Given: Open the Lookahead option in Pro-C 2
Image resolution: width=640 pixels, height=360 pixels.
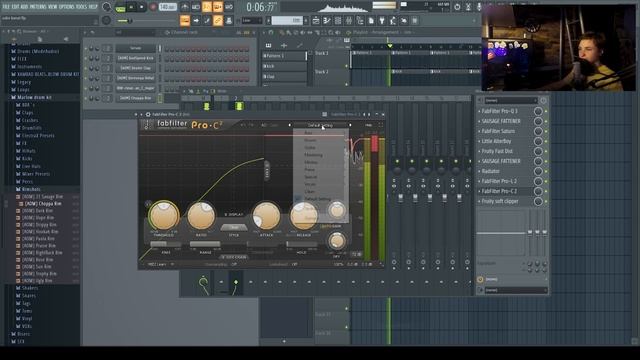Looking at the screenshot, I should pyautogui.click(x=283, y=264).
